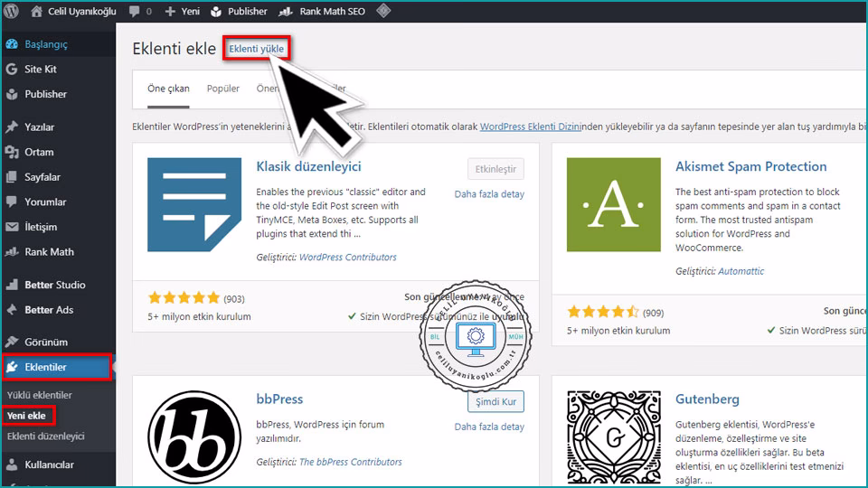Click the Yazılar pin icon
The width and height of the screenshot is (868, 488).
coord(12,127)
